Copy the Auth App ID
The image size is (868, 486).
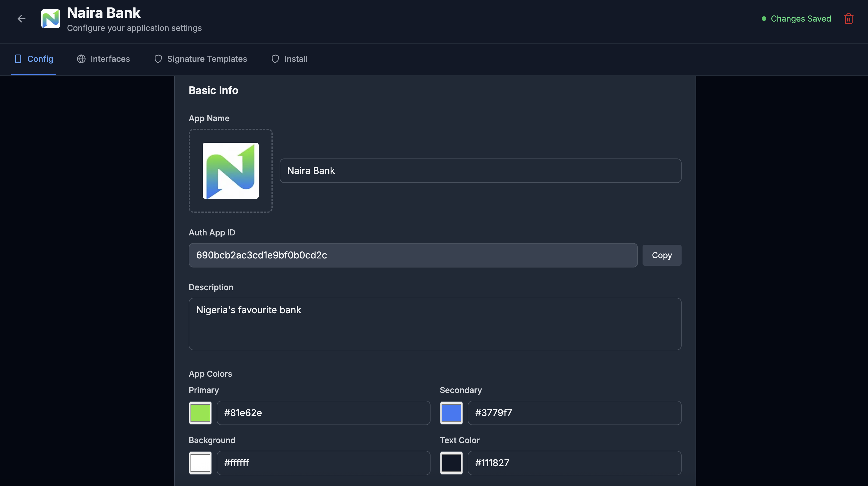pyautogui.click(x=661, y=255)
